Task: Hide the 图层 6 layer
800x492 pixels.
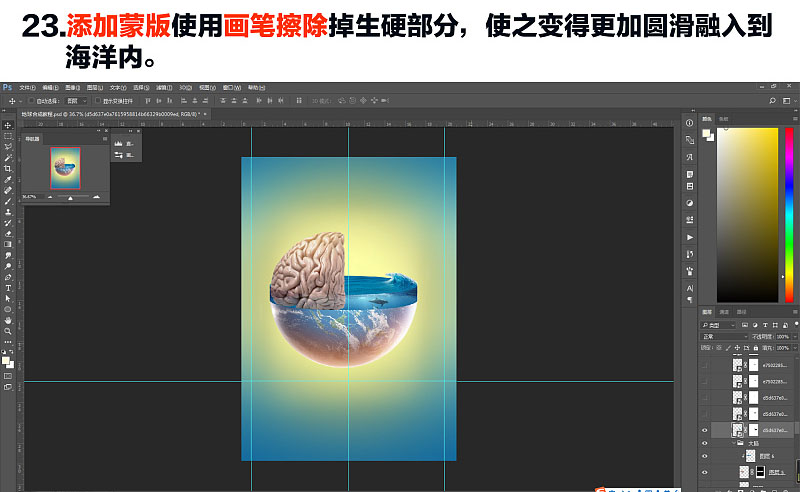Action: [x=705, y=456]
